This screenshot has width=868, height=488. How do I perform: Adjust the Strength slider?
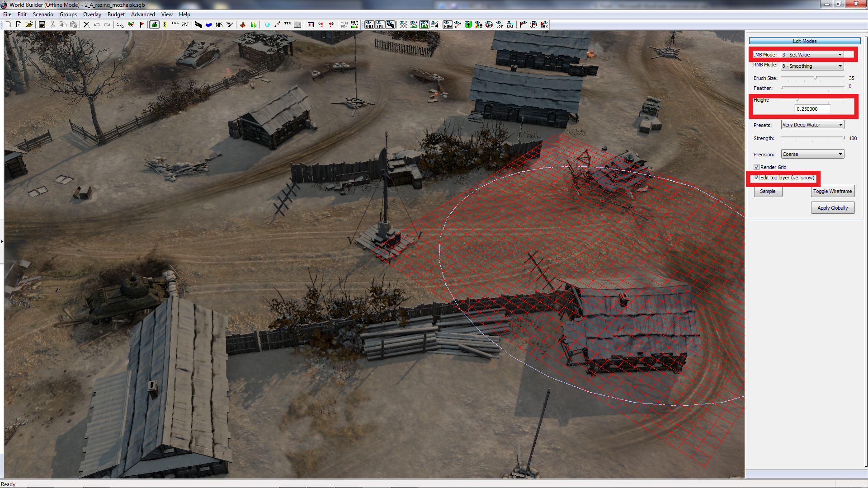point(812,138)
